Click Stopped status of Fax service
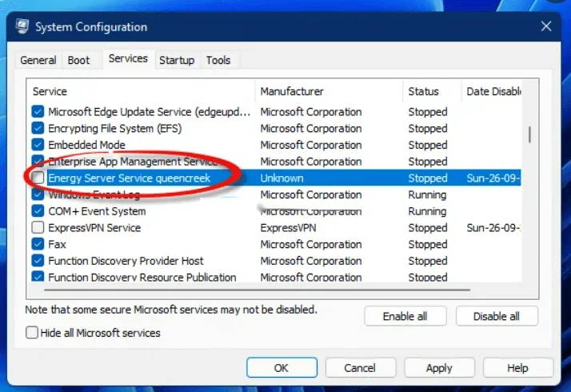 pos(428,244)
